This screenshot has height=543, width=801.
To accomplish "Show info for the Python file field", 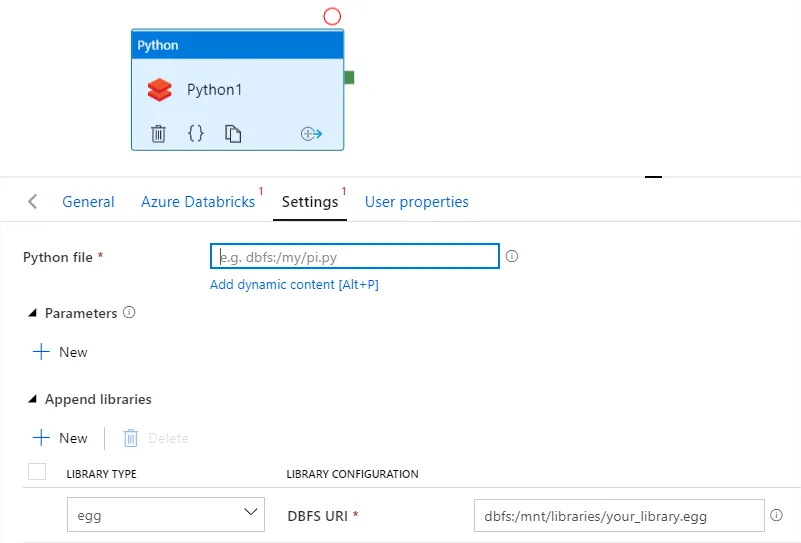I will click(512, 256).
